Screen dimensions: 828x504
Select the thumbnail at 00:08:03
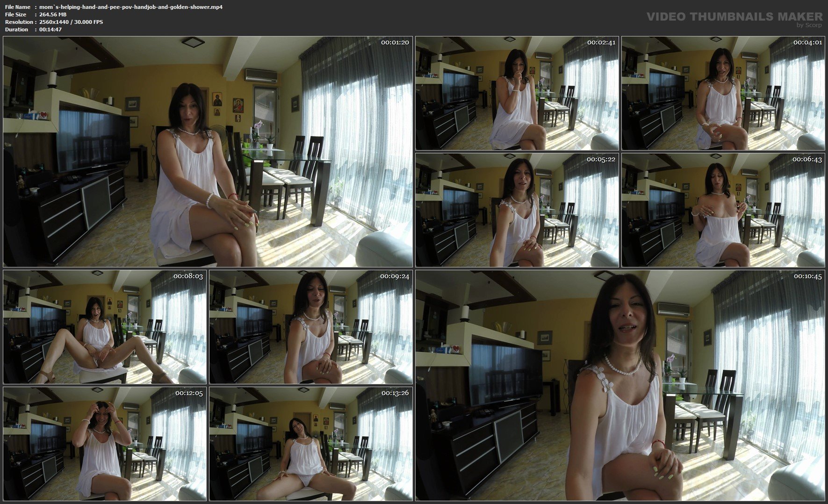click(x=105, y=327)
